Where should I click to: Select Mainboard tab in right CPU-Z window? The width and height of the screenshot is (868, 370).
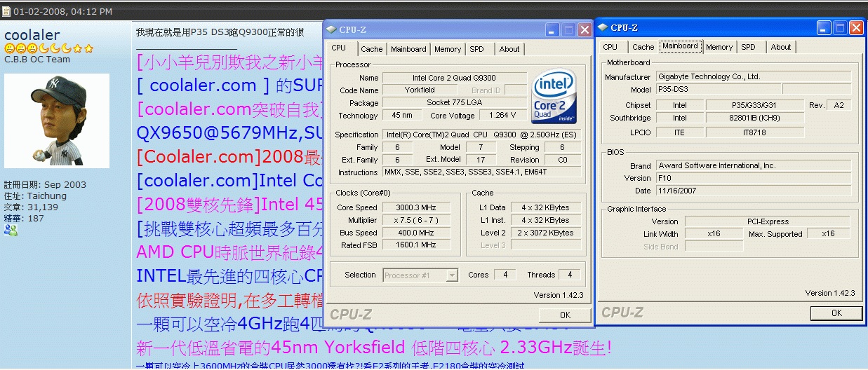point(681,46)
